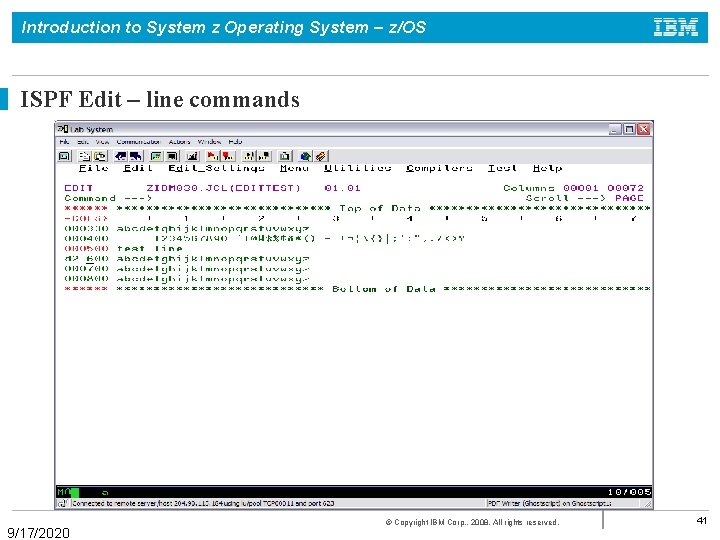The image size is (720, 540).
Task: Click the 'Top of Data' marker line
Action: click(x=357, y=208)
